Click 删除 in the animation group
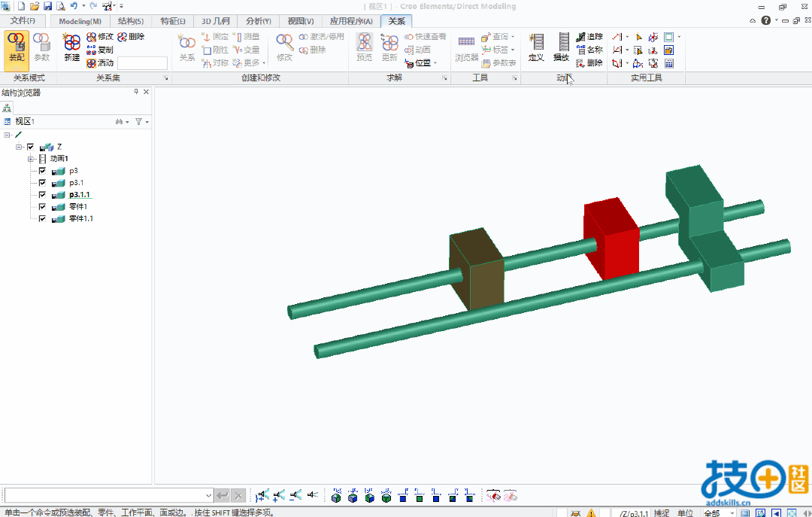Viewport: 812px width, 517px height. tap(589, 62)
